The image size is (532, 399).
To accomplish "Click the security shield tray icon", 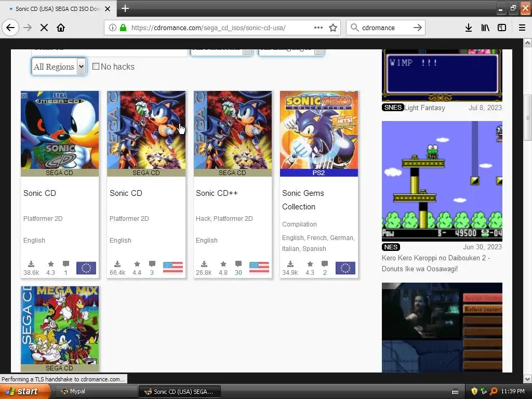I will tap(474, 391).
